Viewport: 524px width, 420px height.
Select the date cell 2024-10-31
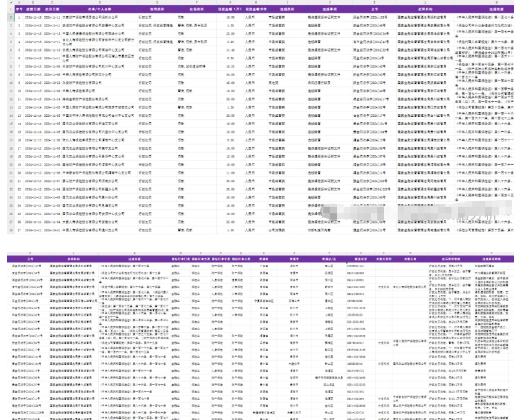pos(52,230)
